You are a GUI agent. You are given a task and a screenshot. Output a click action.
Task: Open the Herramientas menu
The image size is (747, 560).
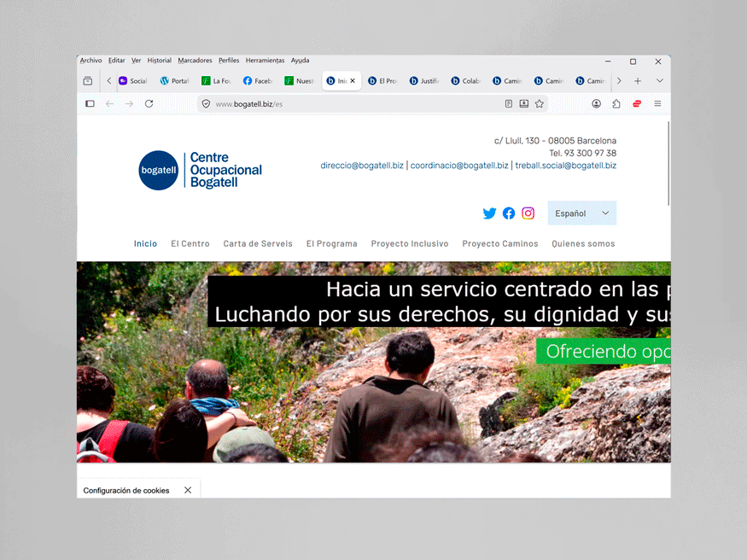coord(265,61)
